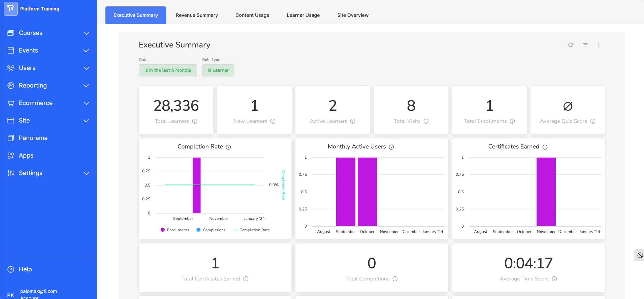The height and width of the screenshot is (299, 644).
Task: Click the 0:04:17 Average Time Spent value
Action: 528,263
